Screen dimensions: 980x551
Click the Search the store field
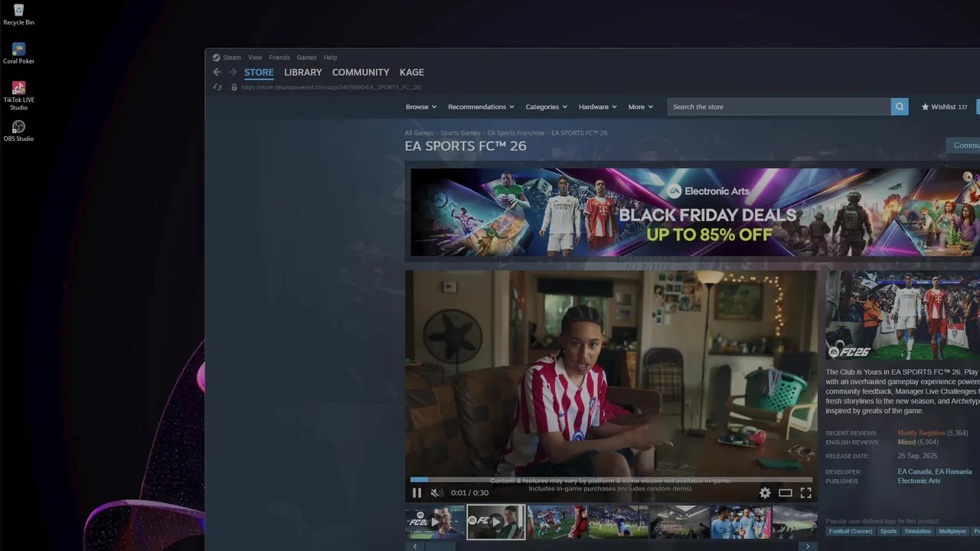click(x=779, y=106)
